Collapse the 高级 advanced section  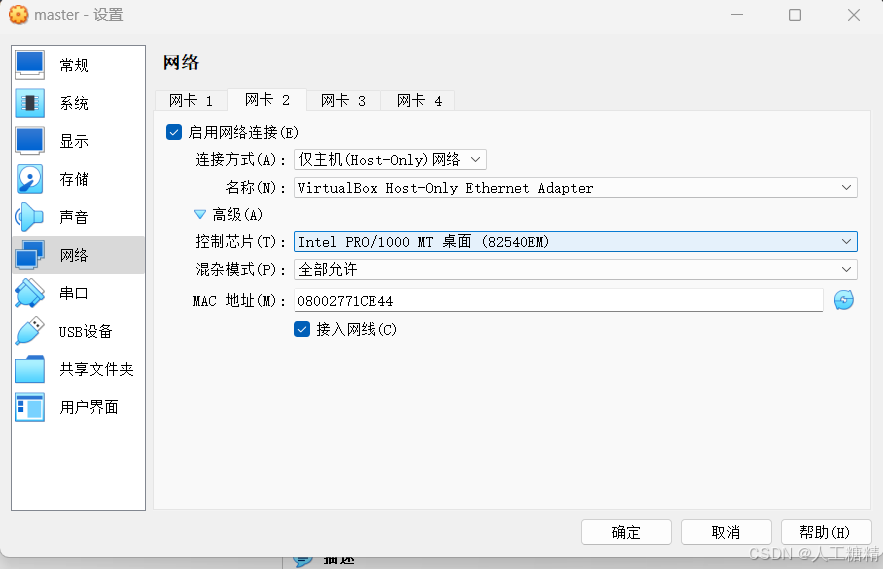[x=200, y=215]
